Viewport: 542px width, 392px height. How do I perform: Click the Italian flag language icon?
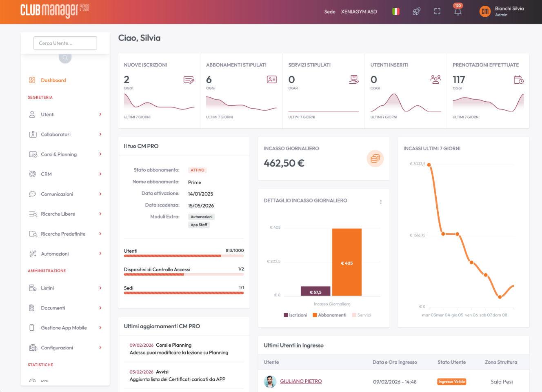coord(395,11)
